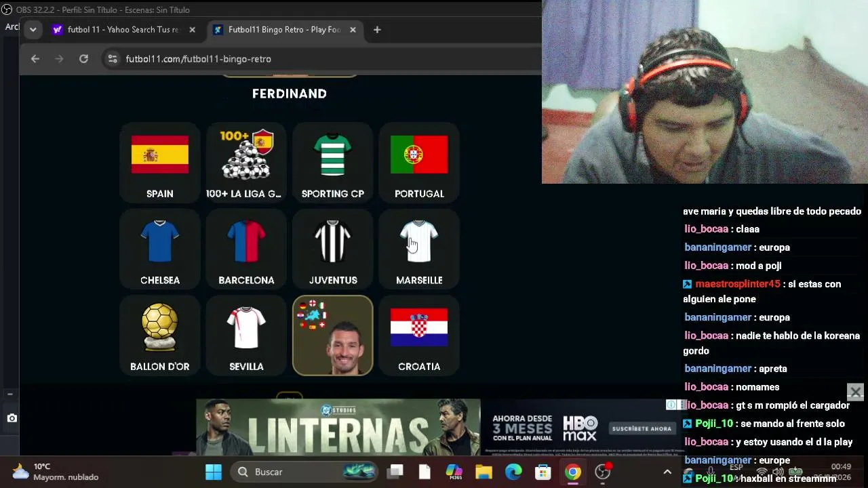Open a new browser tab

pyautogui.click(x=377, y=30)
